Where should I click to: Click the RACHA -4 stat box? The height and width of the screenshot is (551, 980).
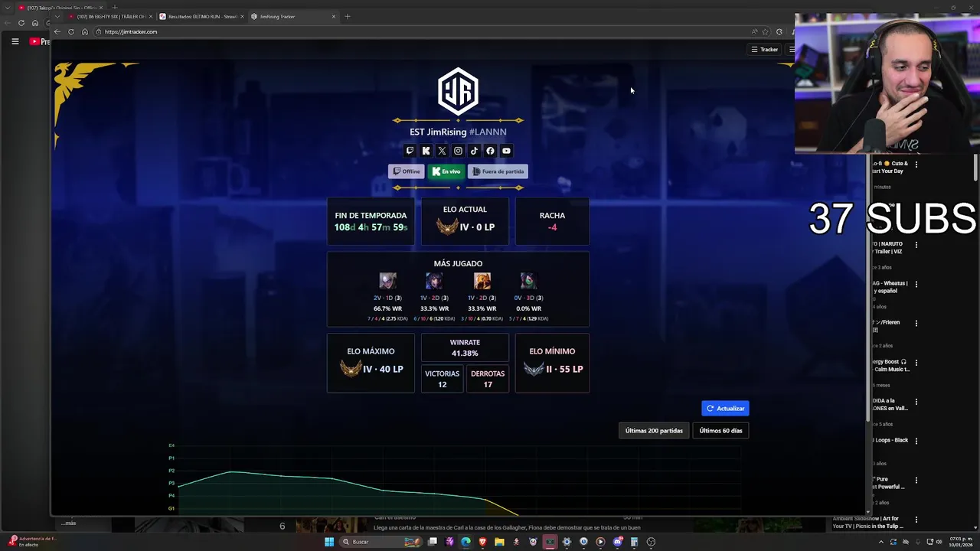tap(552, 221)
